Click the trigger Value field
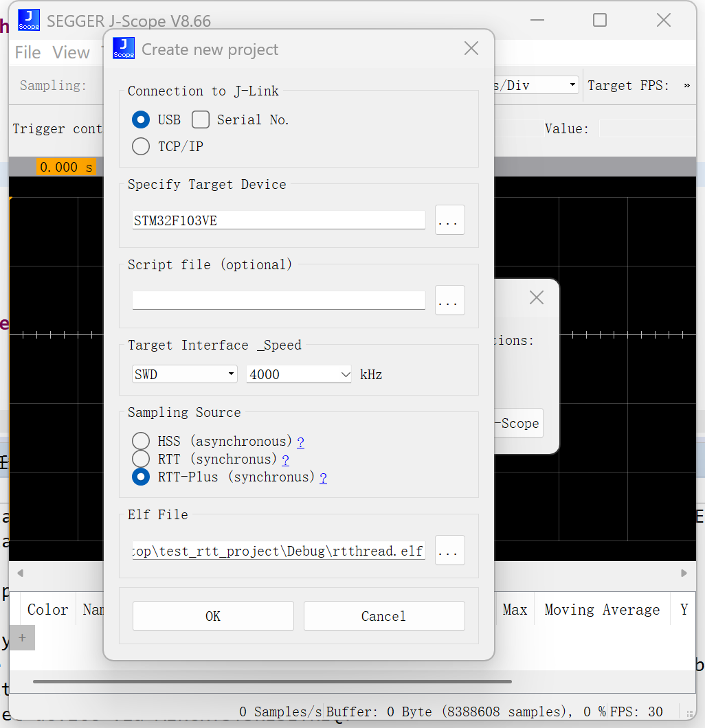705x728 pixels. [x=647, y=128]
